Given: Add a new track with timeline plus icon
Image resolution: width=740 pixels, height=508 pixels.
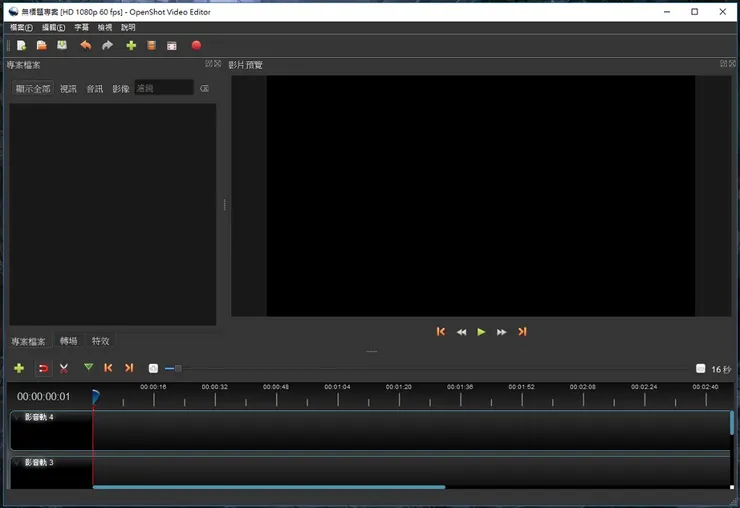Looking at the screenshot, I should 19,368.
